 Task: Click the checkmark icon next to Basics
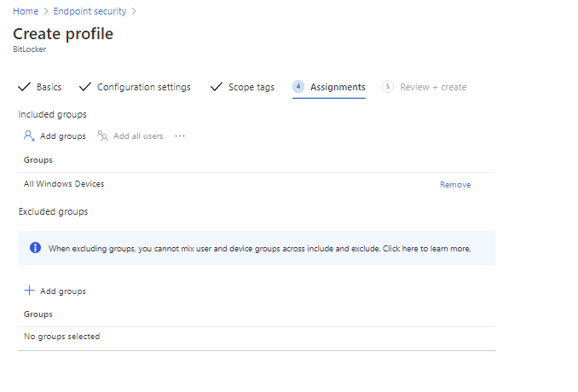[24, 87]
